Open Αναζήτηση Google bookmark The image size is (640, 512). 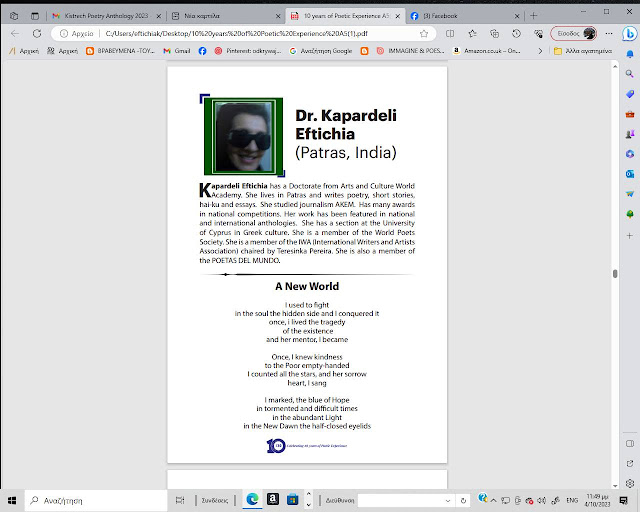(321, 51)
